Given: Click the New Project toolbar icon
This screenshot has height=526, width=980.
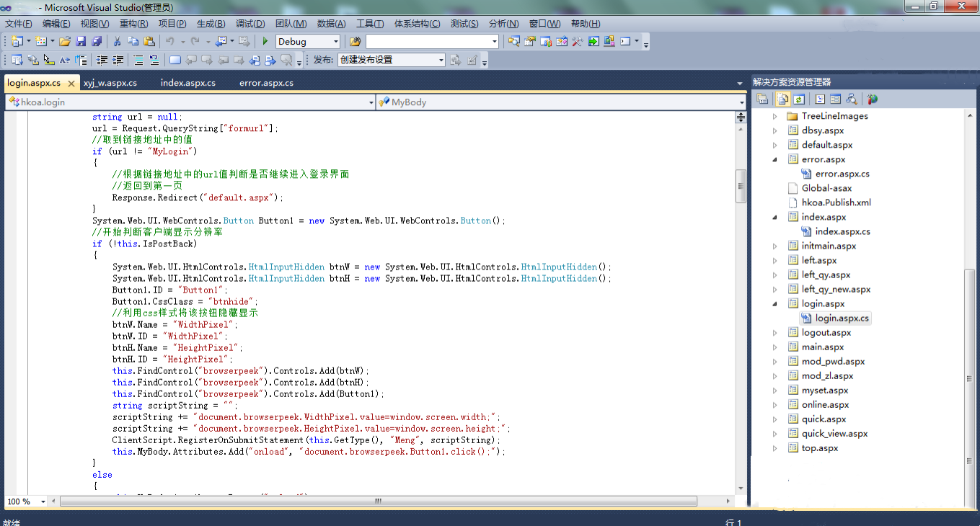Looking at the screenshot, I should coord(16,41).
